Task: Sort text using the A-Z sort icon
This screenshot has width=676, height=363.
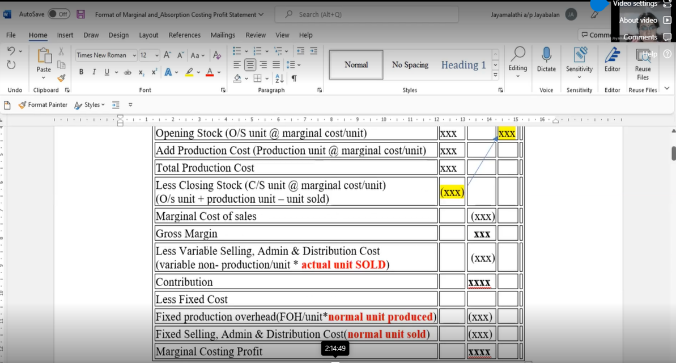Action: (x=279, y=78)
